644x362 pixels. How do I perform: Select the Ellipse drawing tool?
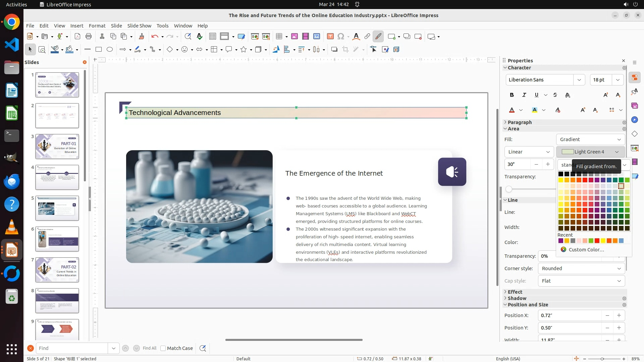coord(110,50)
